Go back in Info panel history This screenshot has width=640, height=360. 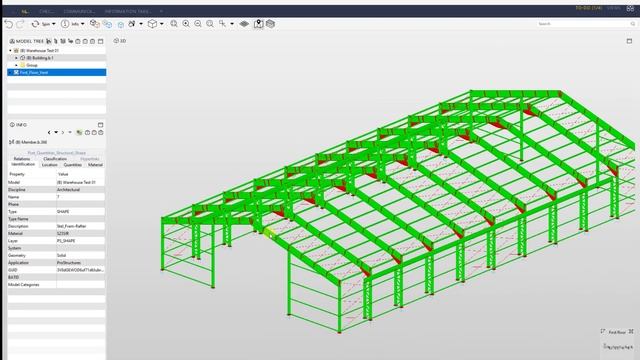[x=49, y=133]
